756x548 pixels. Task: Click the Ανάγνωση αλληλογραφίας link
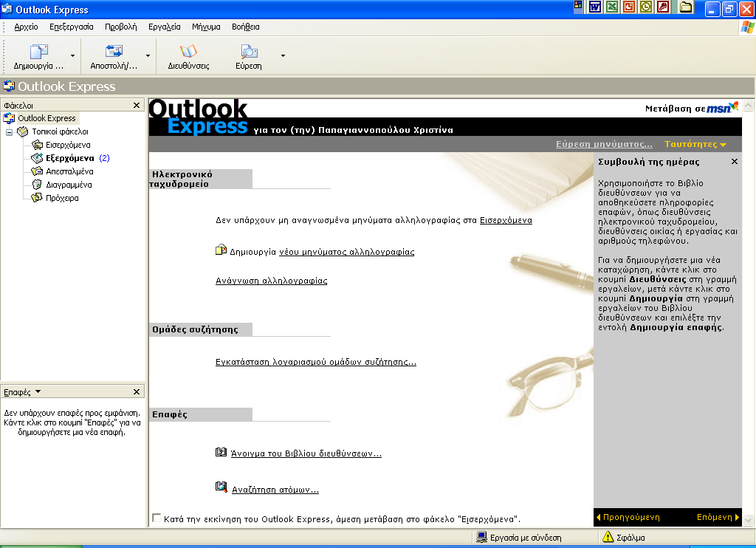click(272, 281)
